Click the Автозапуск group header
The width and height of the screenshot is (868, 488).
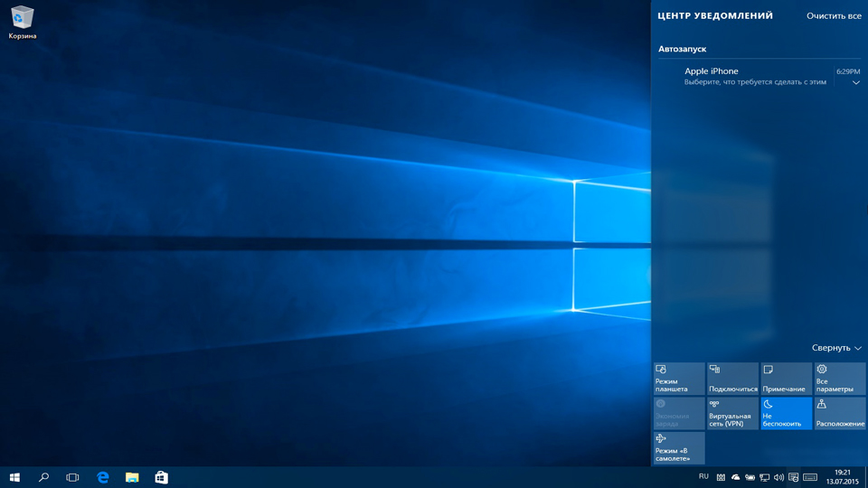(682, 49)
